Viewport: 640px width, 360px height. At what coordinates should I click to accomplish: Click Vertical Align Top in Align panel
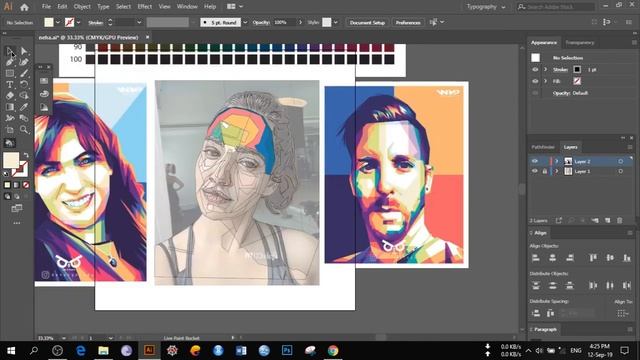coord(593,258)
